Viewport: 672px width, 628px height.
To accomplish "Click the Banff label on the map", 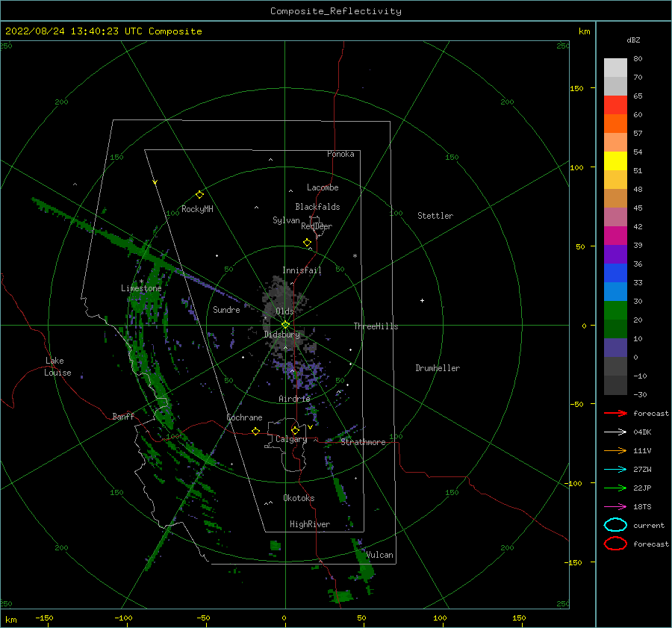I will click(123, 417).
